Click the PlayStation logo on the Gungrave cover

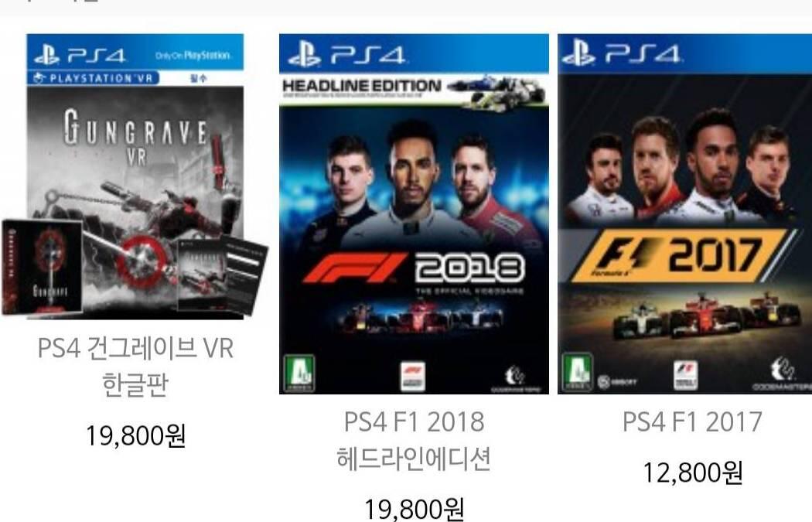point(47,55)
